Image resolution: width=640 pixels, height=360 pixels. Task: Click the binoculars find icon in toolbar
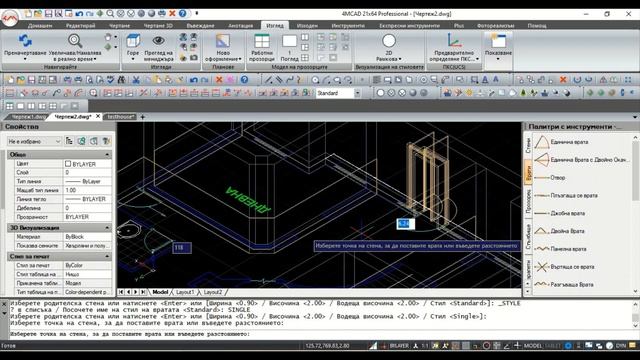(121, 80)
